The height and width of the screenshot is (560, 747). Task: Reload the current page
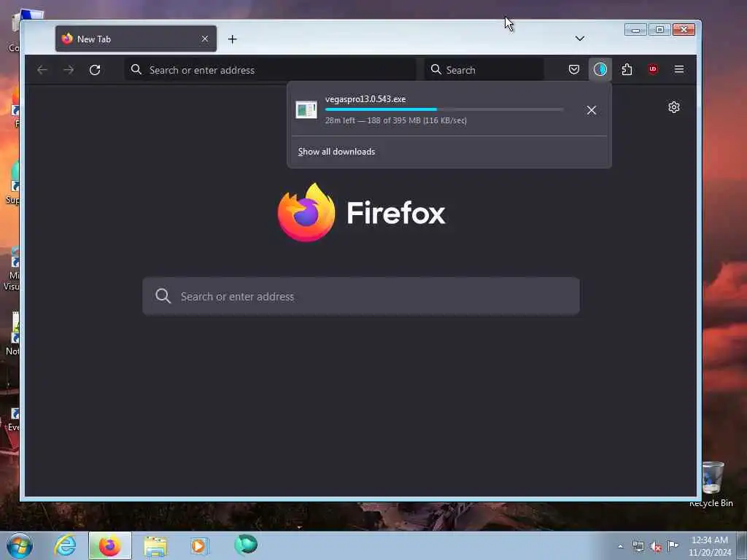(95, 70)
